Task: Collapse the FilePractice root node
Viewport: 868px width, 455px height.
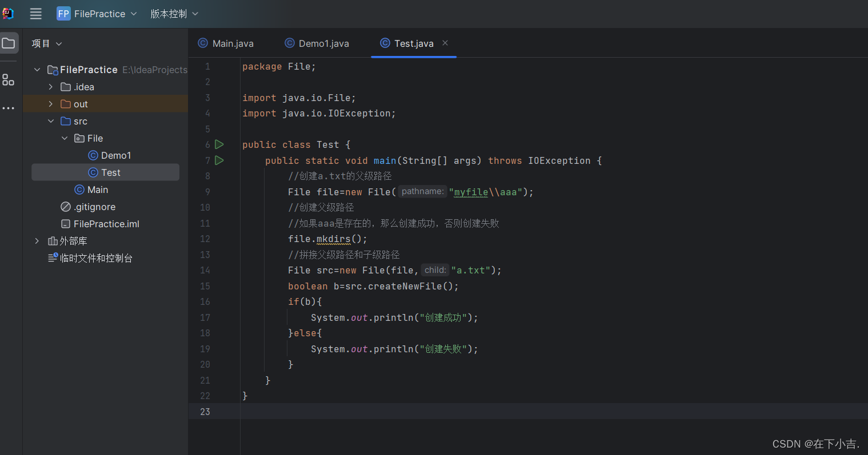Action: (37, 70)
